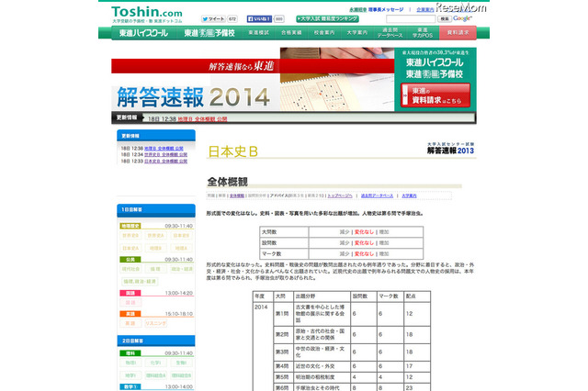The height and width of the screenshot is (391, 588).
Task: Click the Google logo beside search
Action: [462, 18]
